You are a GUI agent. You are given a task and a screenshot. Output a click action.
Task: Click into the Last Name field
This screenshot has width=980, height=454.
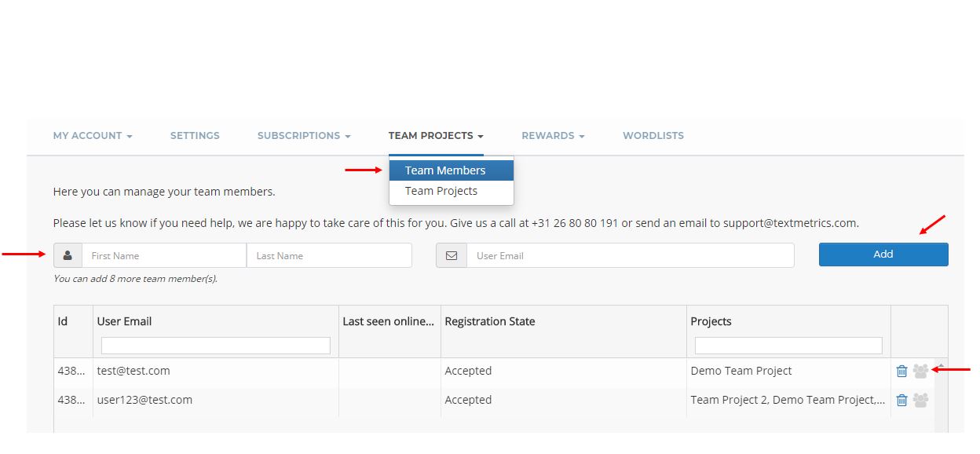tap(329, 255)
